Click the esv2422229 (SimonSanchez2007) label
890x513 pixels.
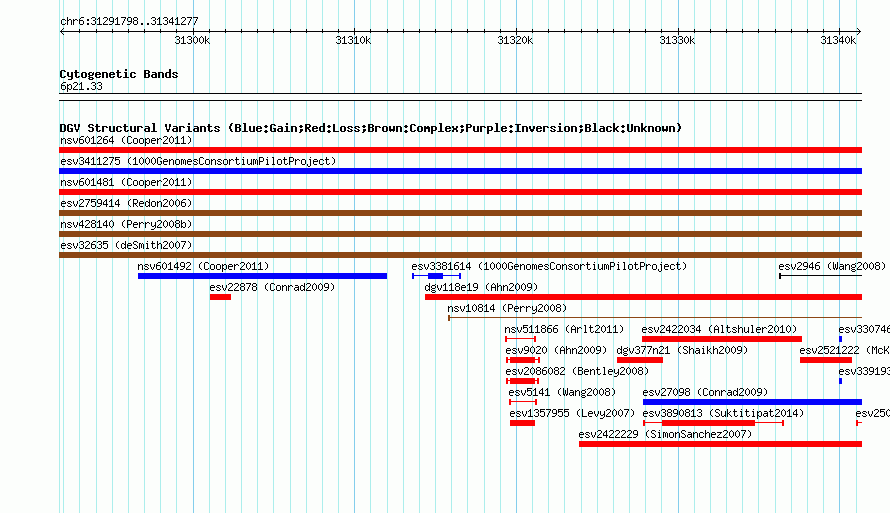coord(665,434)
